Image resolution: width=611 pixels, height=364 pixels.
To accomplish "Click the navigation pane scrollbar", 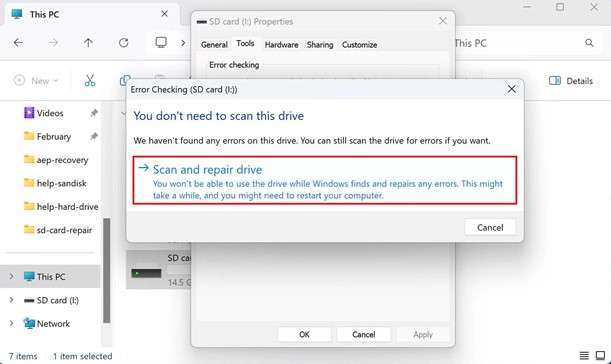I will (106, 270).
